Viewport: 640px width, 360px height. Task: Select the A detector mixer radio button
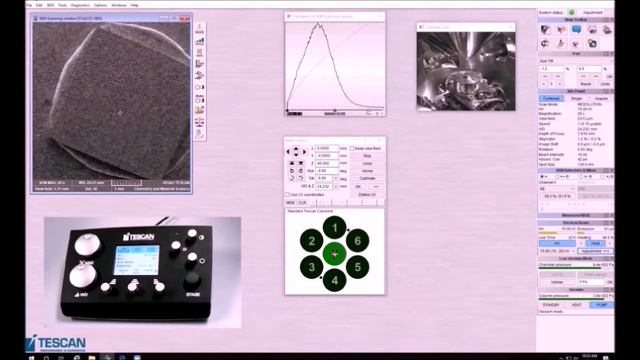click(542, 177)
